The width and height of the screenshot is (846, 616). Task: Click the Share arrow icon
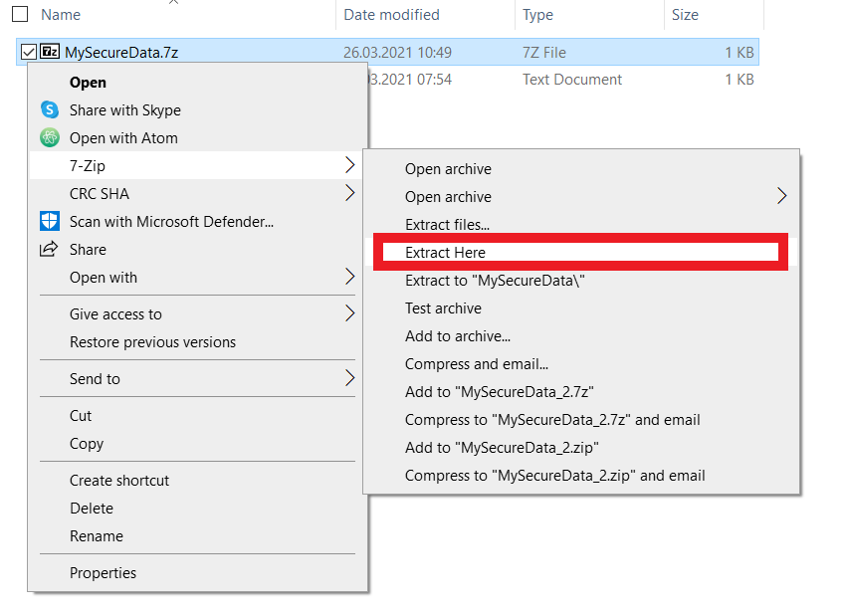49,249
